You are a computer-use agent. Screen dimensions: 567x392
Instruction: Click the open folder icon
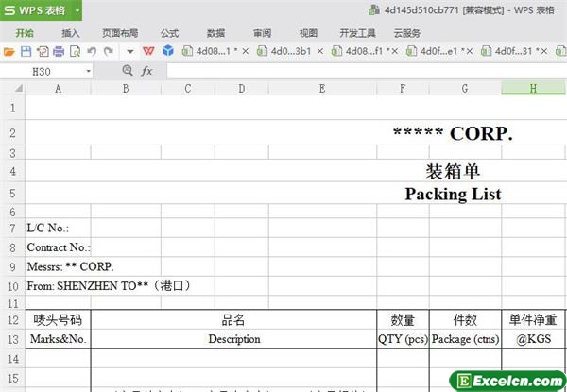9,52
